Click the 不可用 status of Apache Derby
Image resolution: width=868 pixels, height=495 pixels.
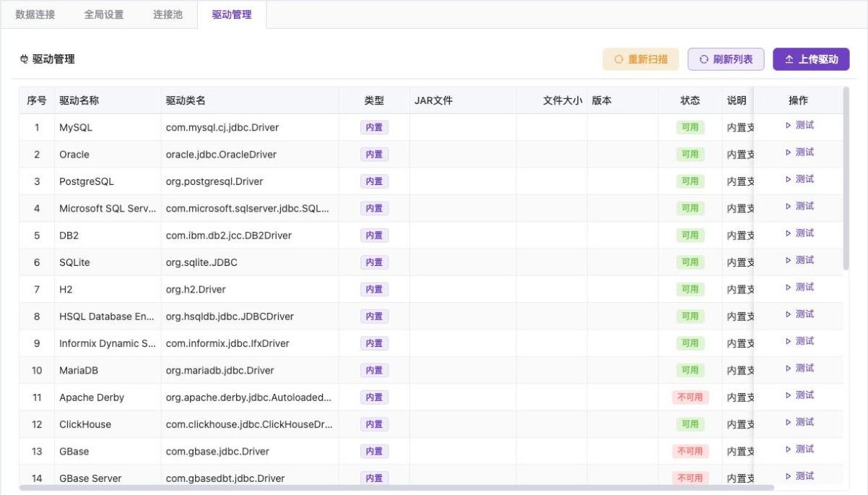[x=690, y=397]
